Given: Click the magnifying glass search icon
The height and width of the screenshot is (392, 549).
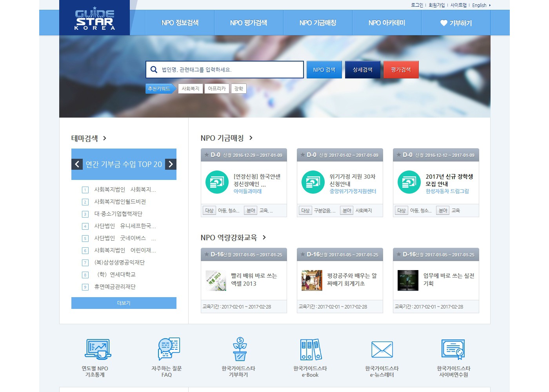Looking at the screenshot, I should [154, 70].
